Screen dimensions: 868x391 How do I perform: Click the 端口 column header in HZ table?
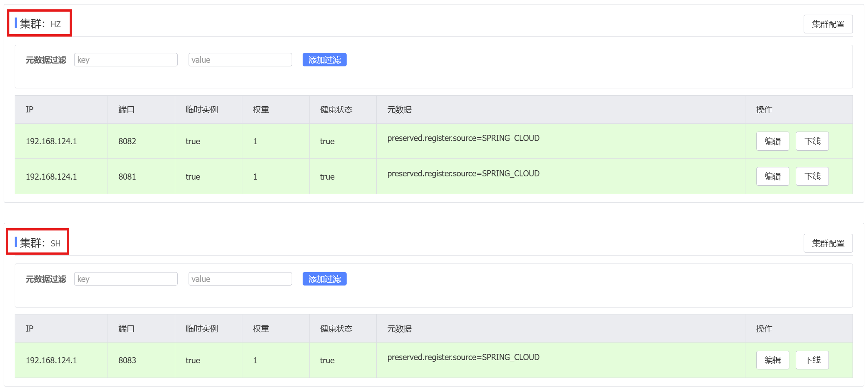click(x=126, y=110)
